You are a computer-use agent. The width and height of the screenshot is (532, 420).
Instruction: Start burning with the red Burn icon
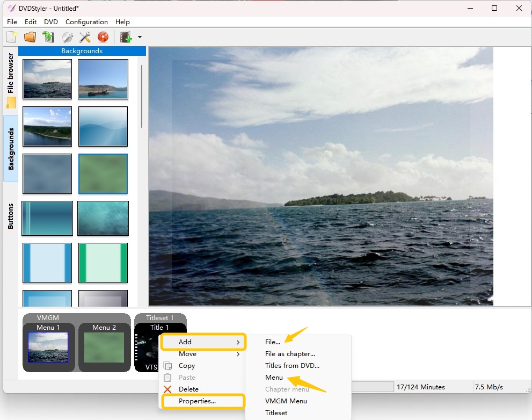point(103,37)
